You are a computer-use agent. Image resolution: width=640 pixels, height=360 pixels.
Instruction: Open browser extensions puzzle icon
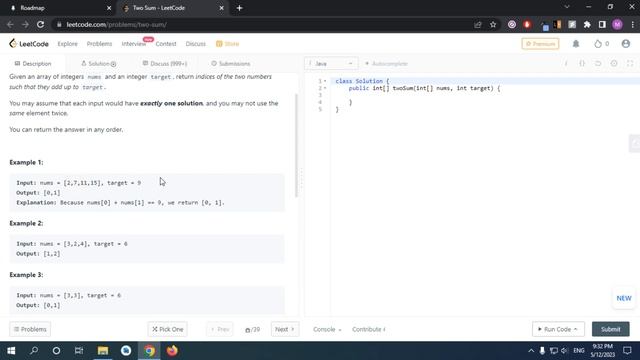pos(587,24)
